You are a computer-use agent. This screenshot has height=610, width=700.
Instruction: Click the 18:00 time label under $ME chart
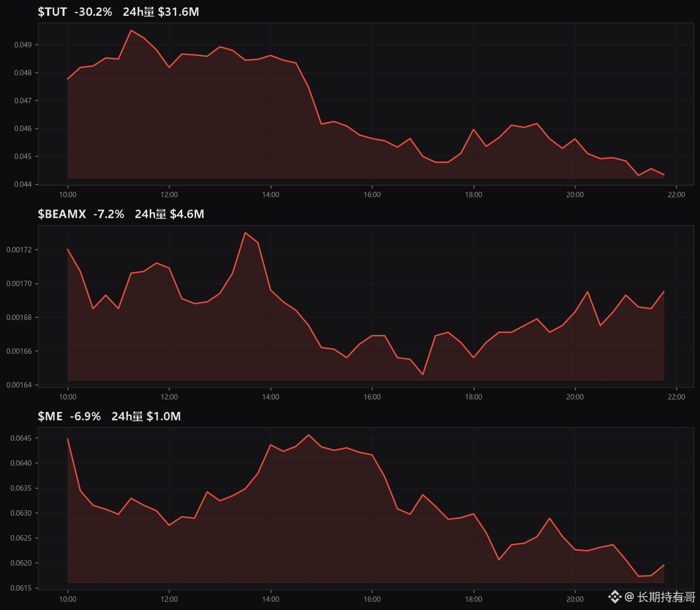(x=474, y=599)
